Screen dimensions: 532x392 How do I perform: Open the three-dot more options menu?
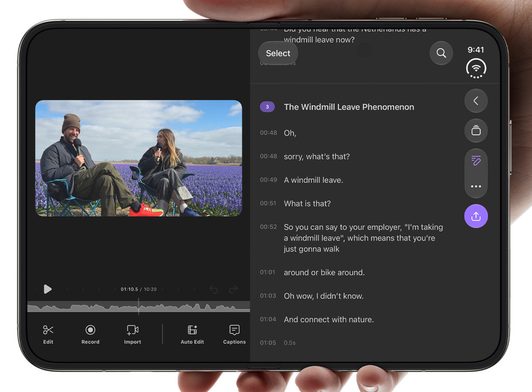point(476,186)
